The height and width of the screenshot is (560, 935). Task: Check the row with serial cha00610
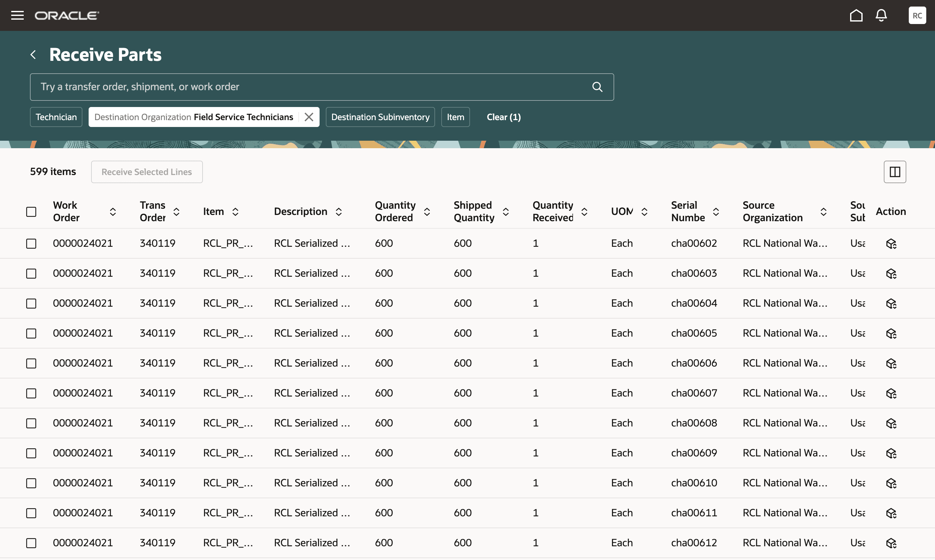(x=31, y=483)
